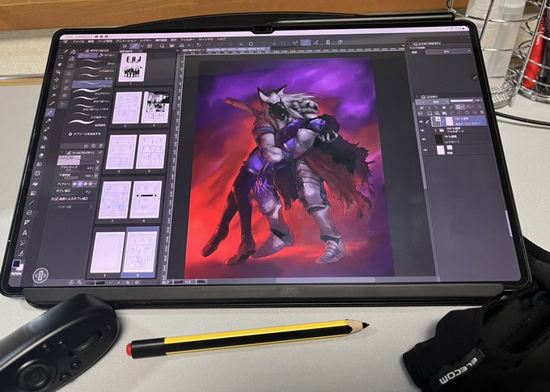Select the 効果線用 brush
Screen dimensions: 550x392
(87, 124)
